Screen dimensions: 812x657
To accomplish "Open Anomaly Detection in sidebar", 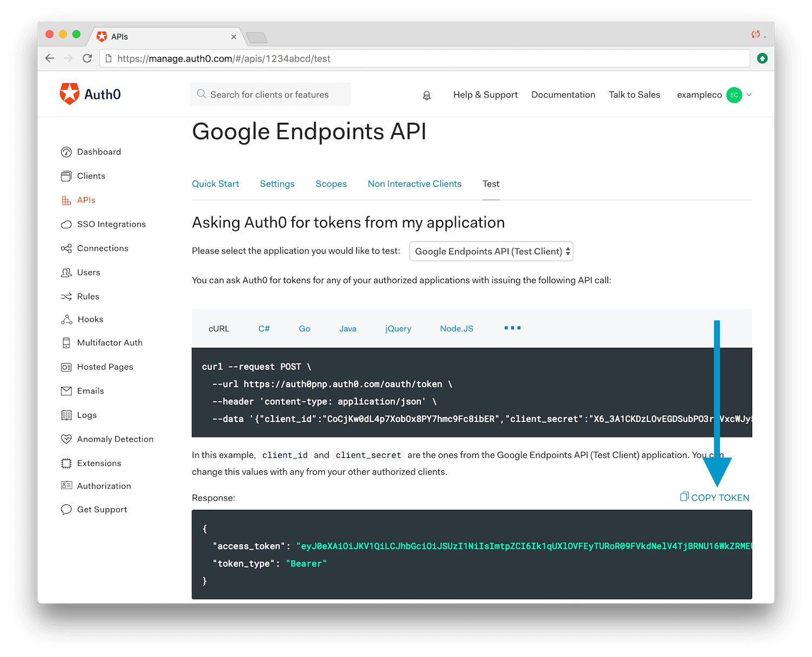I will 115,439.
